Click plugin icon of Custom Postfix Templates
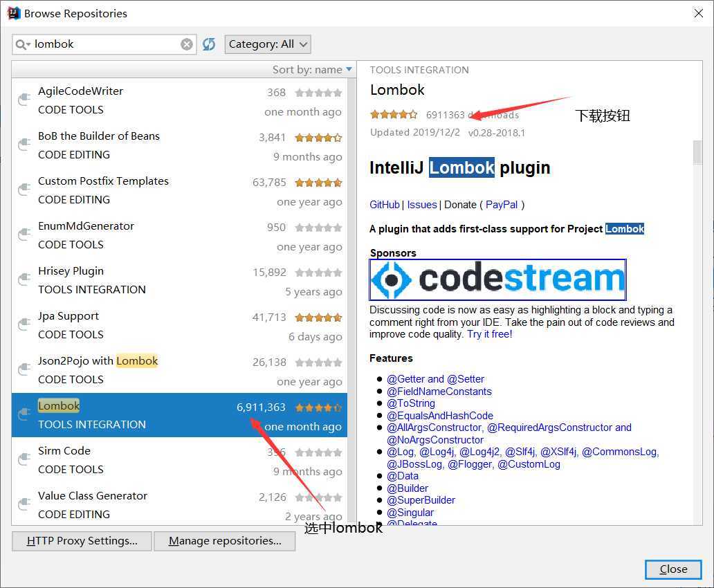 tap(24, 190)
